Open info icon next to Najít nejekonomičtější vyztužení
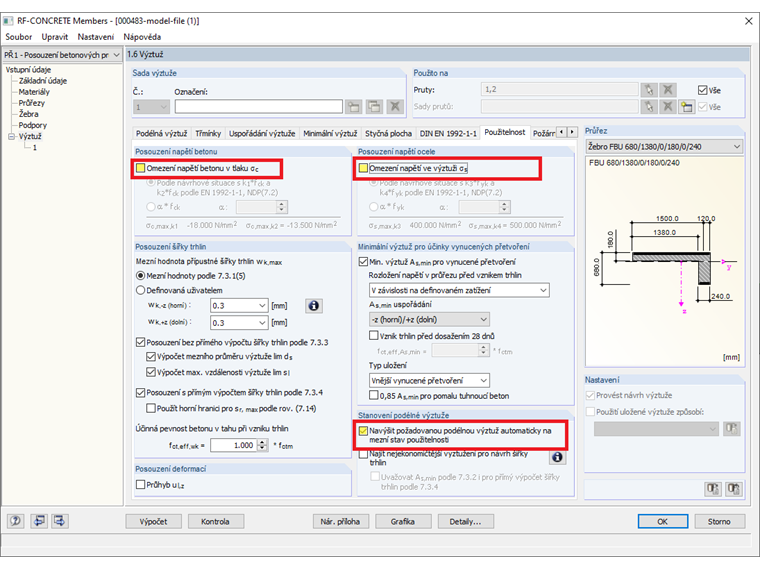The width and height of the screenshot is (760, 570). (557, 457)
